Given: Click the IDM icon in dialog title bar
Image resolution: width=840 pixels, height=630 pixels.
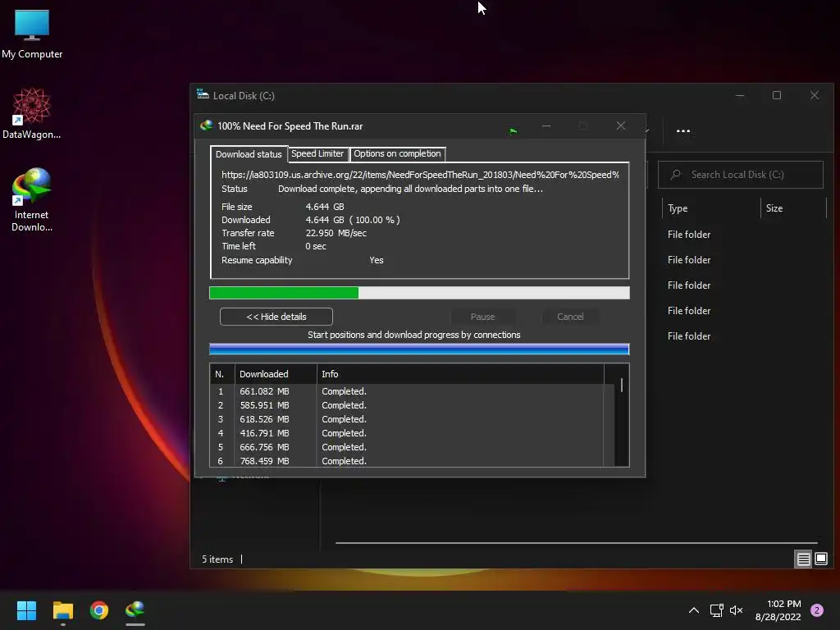Looking at the screenshot, I should [206, 126].
